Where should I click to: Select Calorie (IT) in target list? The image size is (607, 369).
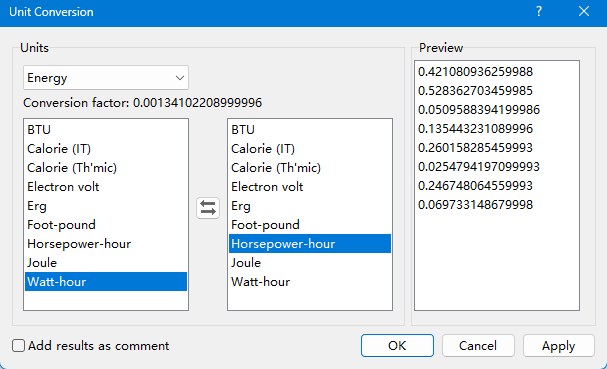[310, 149]
